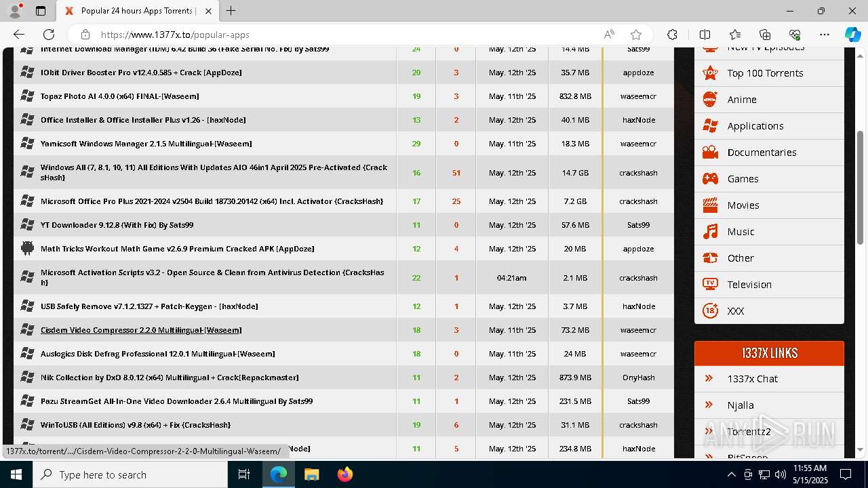Viewport: 868px width, 488px height.
Task: Open Pazu StreamGet Video Downloader link
Action: (176, 401)
